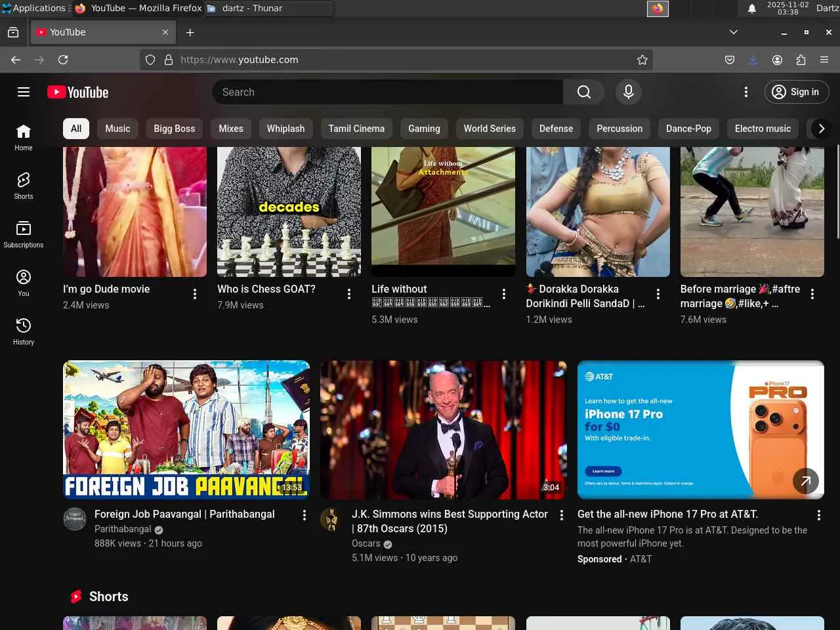
Task: Open options for AT&T sponsored ad
Action: 818,515
